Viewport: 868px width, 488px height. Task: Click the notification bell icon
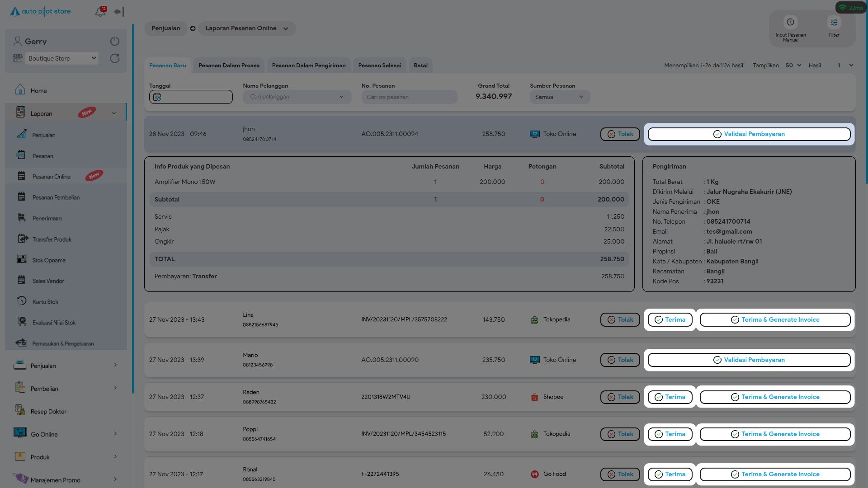100,12
